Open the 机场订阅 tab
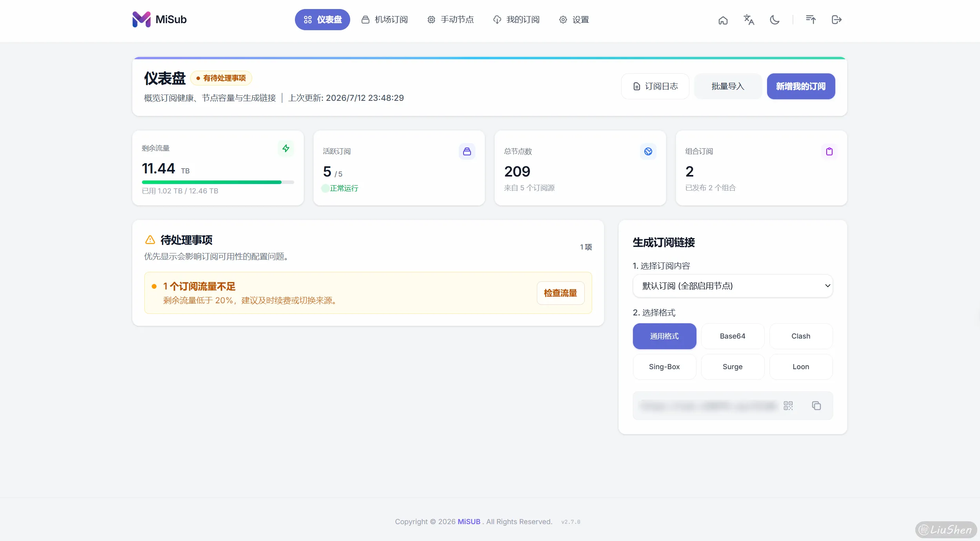 pos(384,20)
